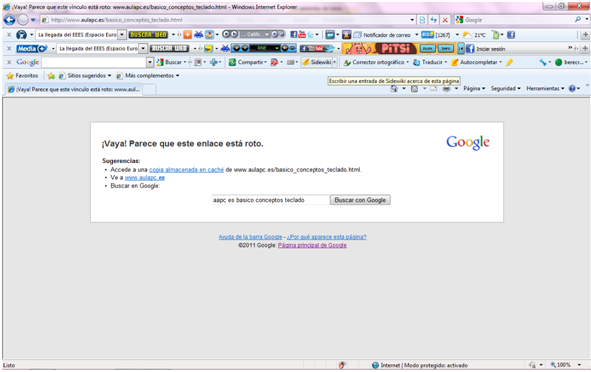Open Corrector ortográfico tool
The height and width of the screenshot is (372, 591).
[374, 62]
